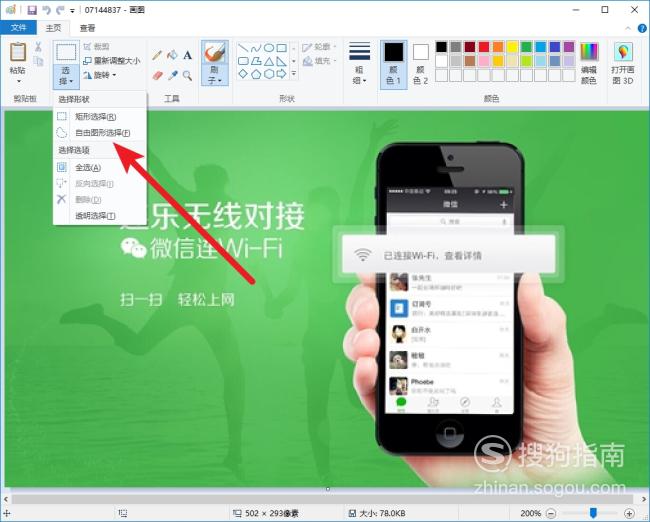Open Edit colors (编辑颜色)
The width and height of the screenshot is (650, 522).
coord(589,63)
